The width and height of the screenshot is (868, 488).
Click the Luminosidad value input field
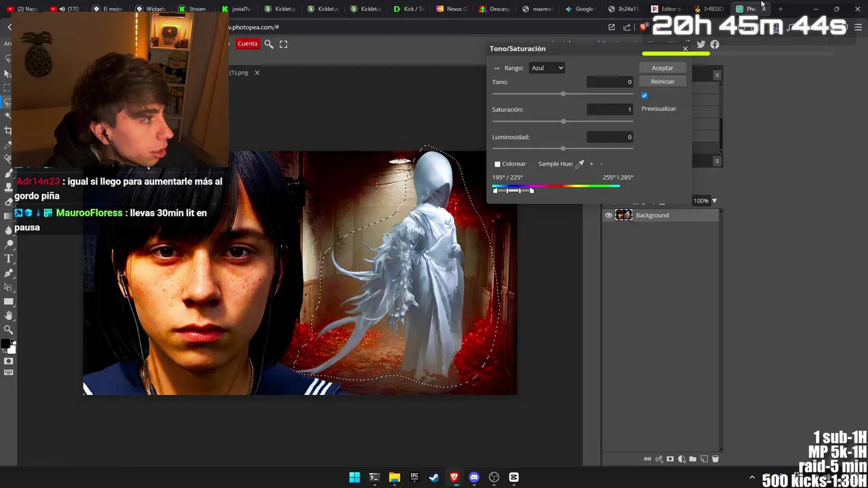click(610, 137)
